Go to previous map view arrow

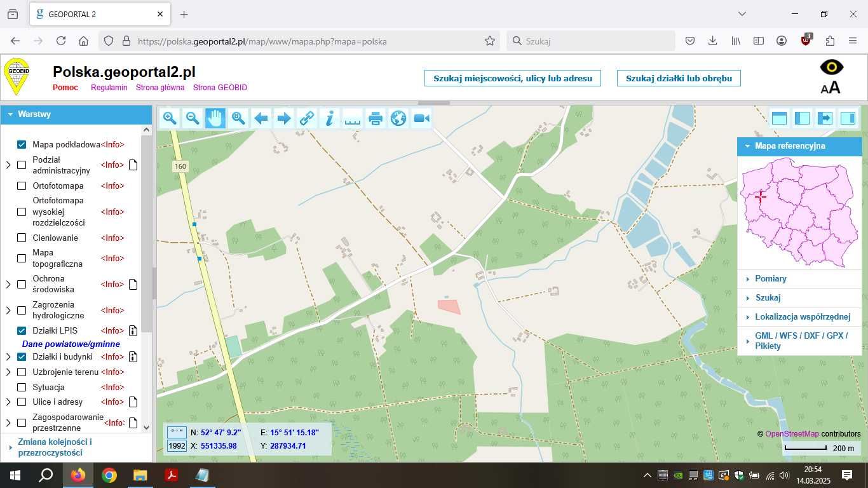tap(261, 118)
